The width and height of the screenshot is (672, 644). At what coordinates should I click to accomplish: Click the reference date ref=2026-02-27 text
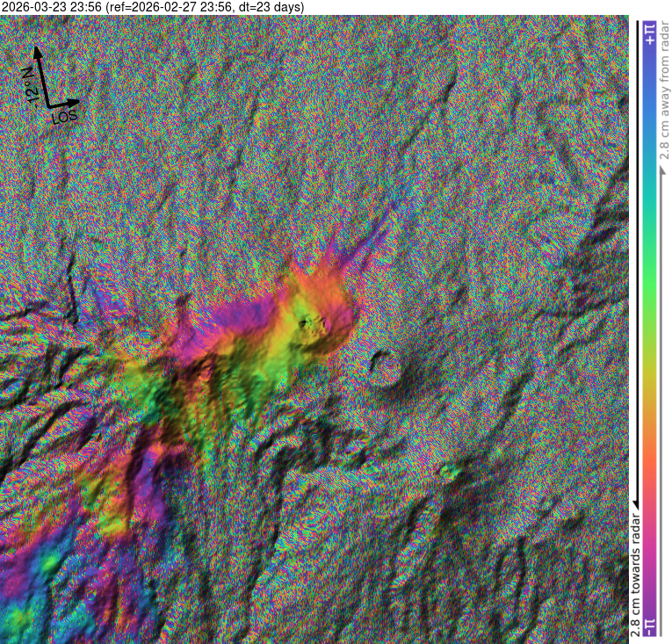(172, 7)
